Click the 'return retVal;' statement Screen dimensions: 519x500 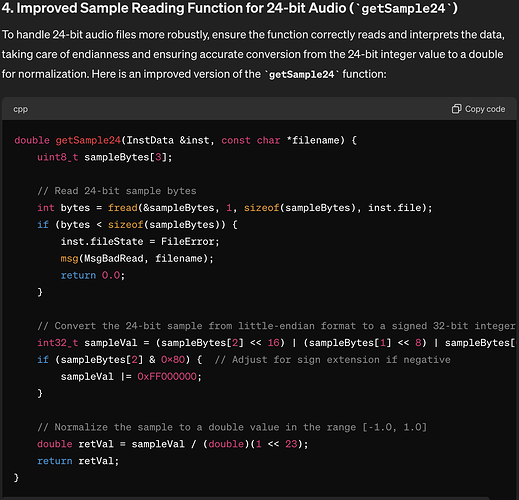click(78, 461)
